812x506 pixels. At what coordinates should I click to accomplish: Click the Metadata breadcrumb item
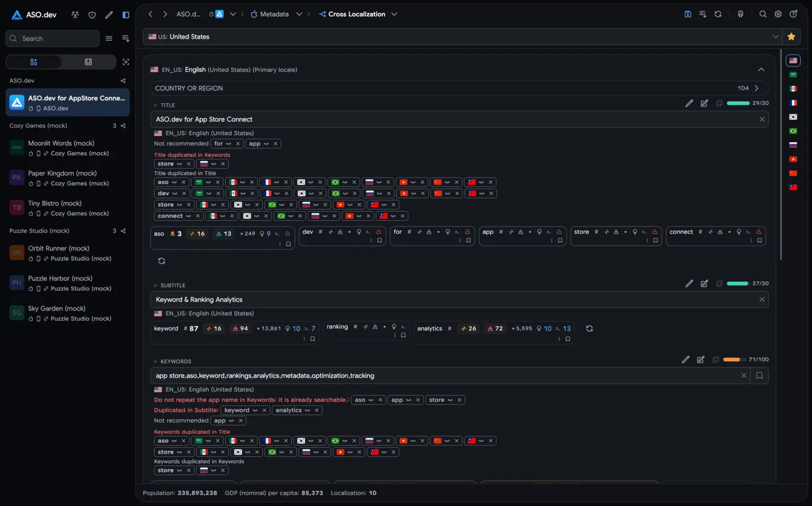270,14
